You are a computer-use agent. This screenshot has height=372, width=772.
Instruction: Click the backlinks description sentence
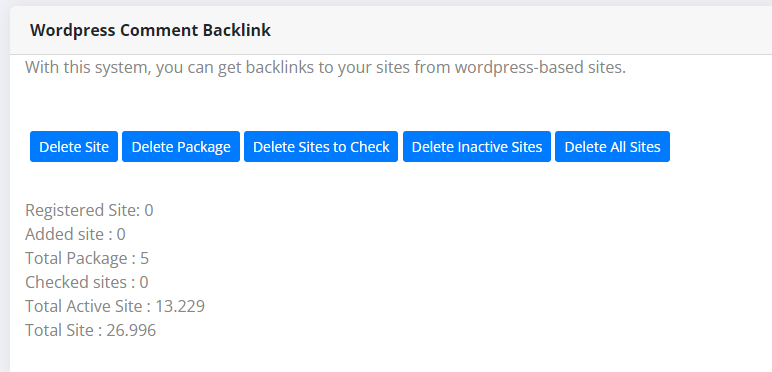tap(325, 67)
